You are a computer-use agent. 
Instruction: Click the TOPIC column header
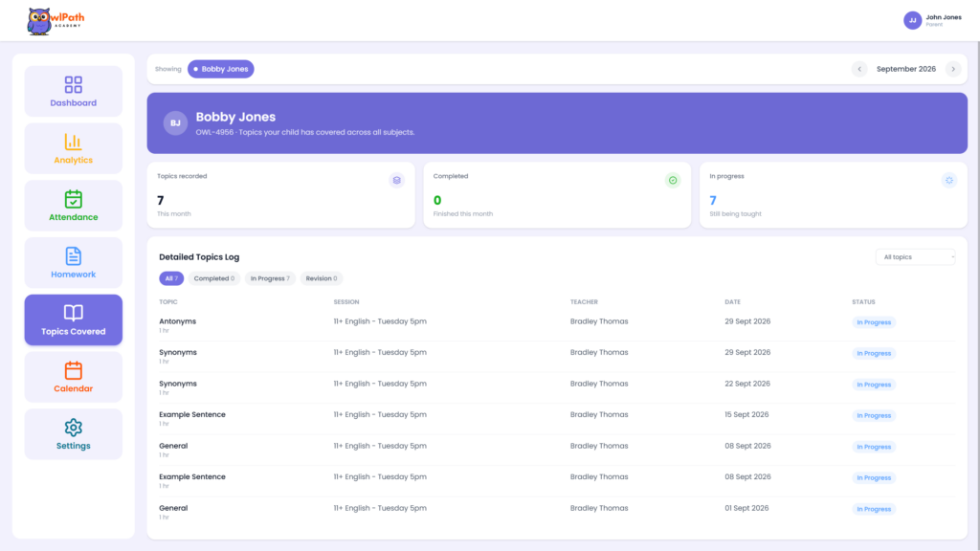[x=168, y=301]
